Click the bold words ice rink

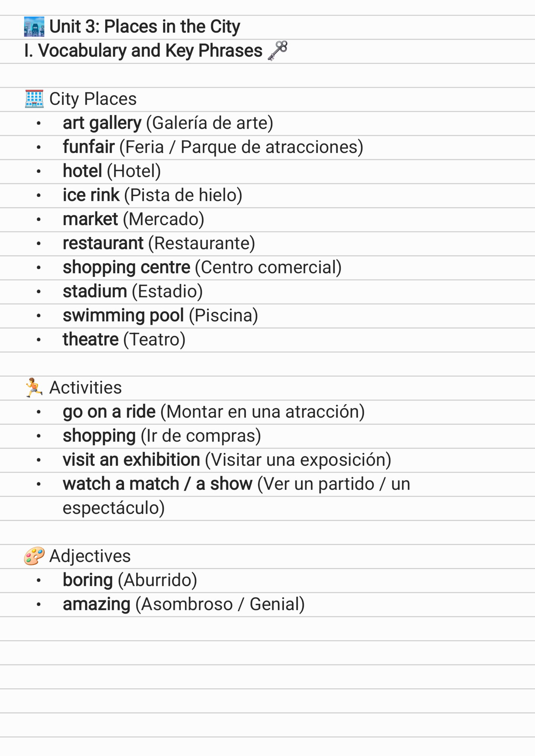click(91, 195)
